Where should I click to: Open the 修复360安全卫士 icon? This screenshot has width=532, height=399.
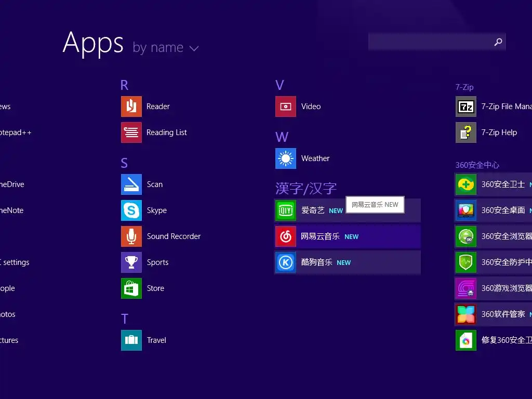click(466, 340)
